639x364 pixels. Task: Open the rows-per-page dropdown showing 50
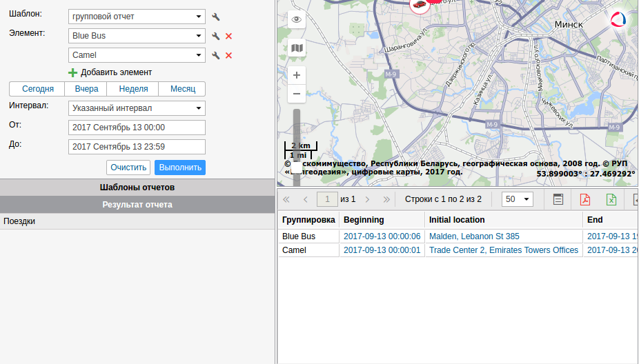coord(518,199)
